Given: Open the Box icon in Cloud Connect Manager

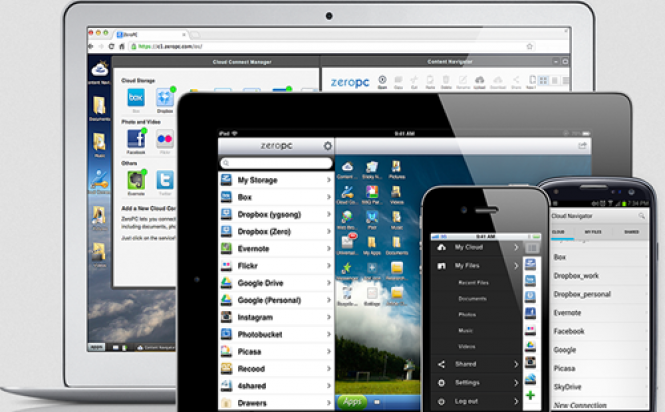Looking at the screenshot, I should click(136, 98).
